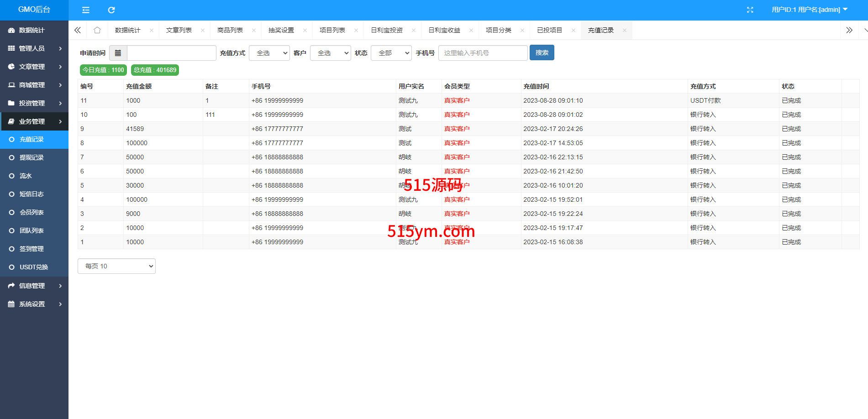Click the 手机号 input field
This screenshot has height=419, width=868.
483,53
